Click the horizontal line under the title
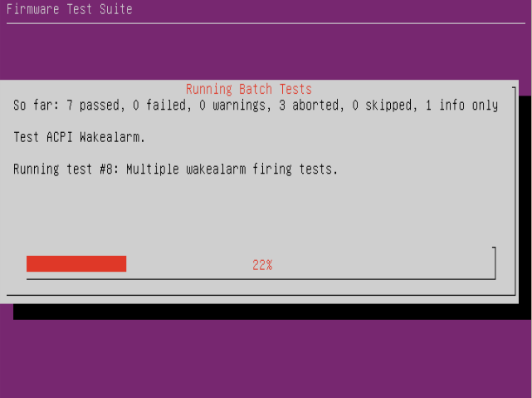The image size is (532, 398). tap(266, 23)
